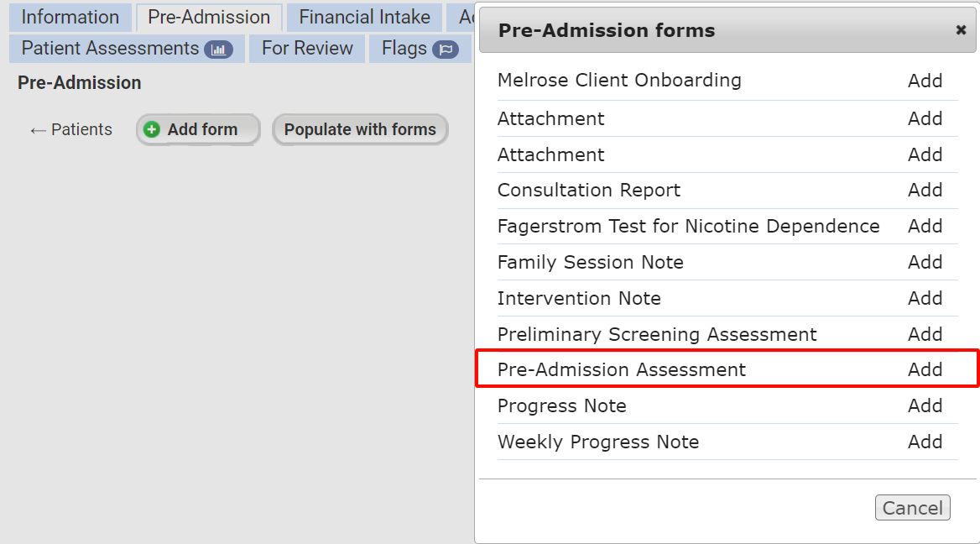
Task: Add the Pre-Admission Assessment form
Action: (925, 369)
